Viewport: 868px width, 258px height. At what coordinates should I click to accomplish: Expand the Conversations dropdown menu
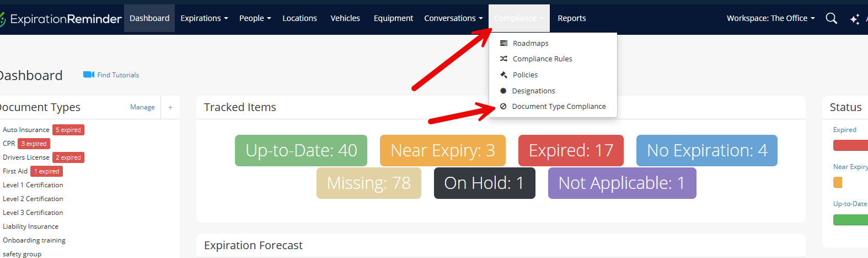point(453,18)
